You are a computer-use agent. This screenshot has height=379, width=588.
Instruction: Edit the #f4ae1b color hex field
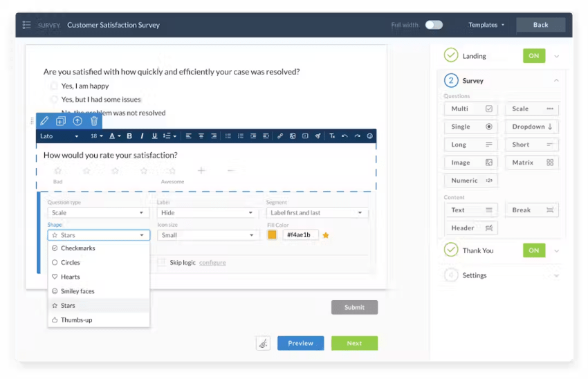tap(300, 235)
